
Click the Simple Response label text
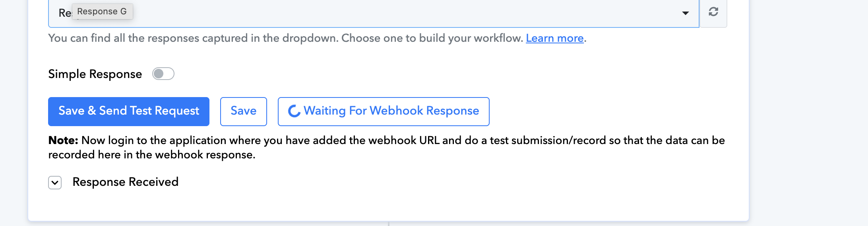click(95, 74)
